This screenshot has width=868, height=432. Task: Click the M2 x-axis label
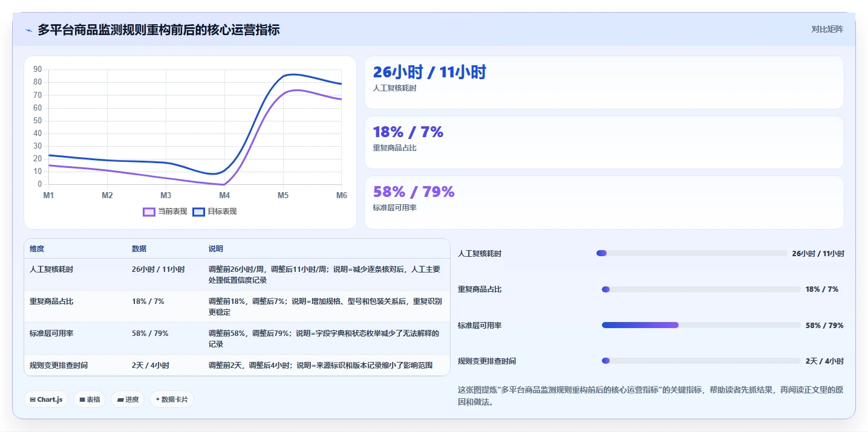point(107,195)
